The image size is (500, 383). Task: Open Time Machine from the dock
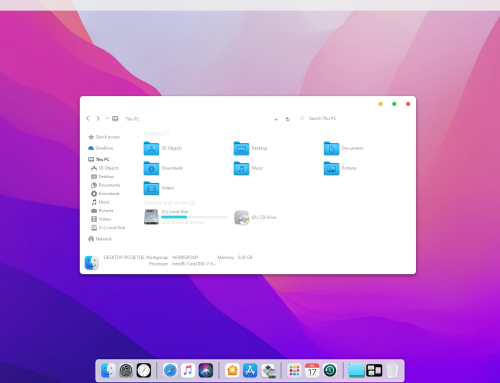pos(330,370)
